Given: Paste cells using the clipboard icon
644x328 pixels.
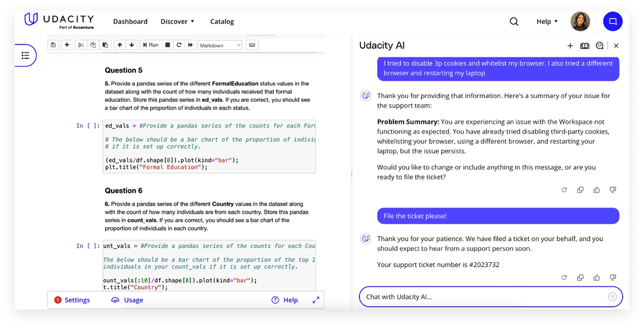Looking at the screenshot, I should click(105, 45).
